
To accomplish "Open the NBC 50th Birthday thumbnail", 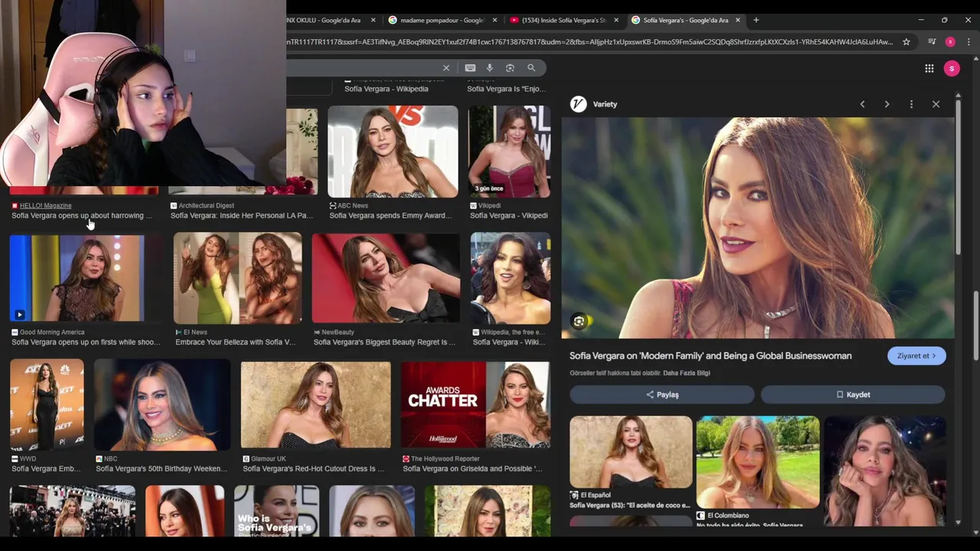I will point(162,405).
